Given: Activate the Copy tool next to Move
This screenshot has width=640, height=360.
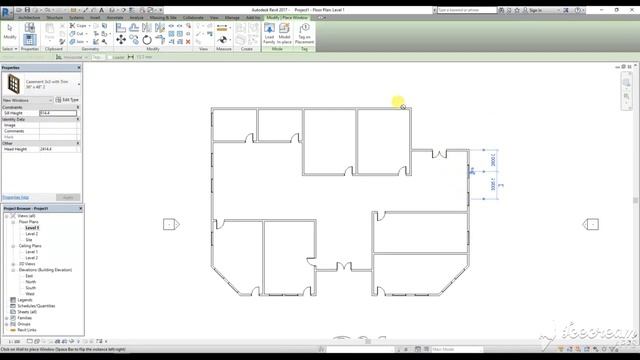Looking at the screenshot, I should coord(134,40).
